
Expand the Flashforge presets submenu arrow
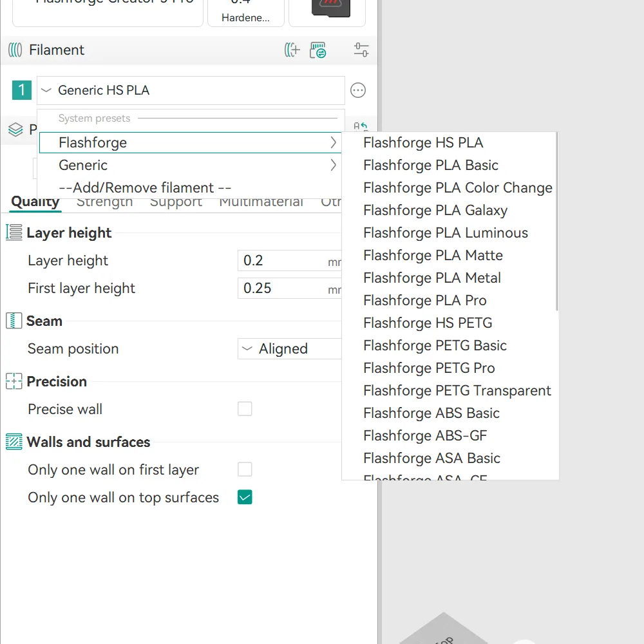pyautogui.click(x=333, y=142)
